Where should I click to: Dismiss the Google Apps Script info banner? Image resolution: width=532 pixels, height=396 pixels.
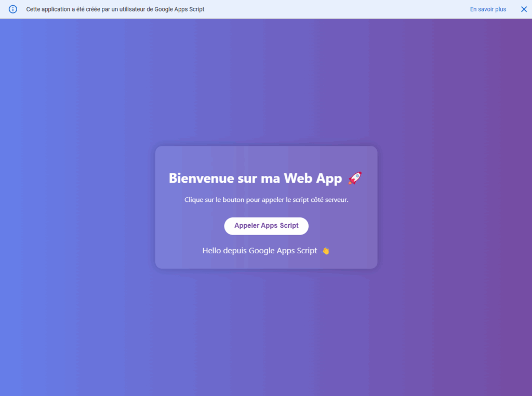click(x=524, y=9)
